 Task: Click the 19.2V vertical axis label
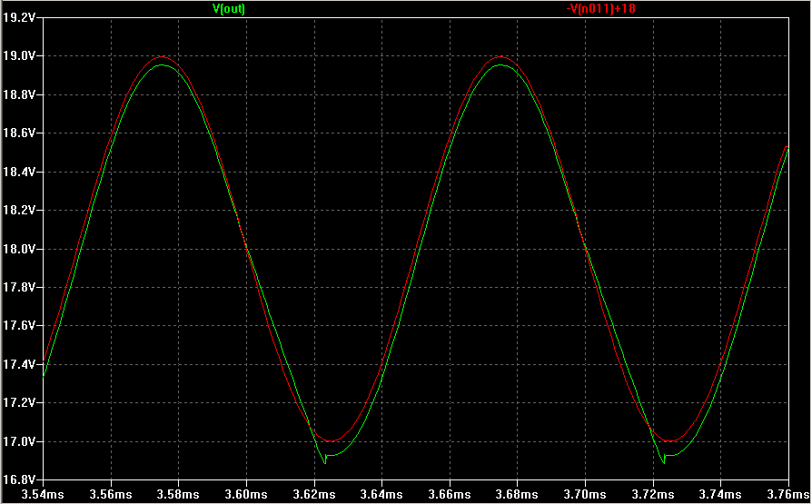pyautogui.click(x=19, y=17)
